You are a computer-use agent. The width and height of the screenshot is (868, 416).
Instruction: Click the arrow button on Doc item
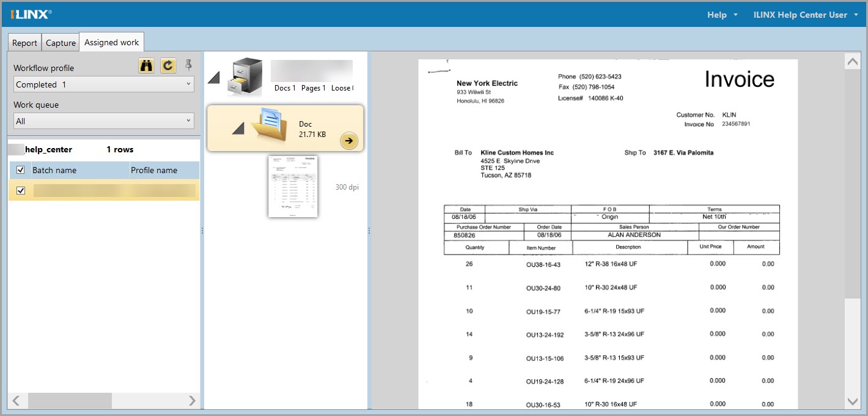point(348,141)
